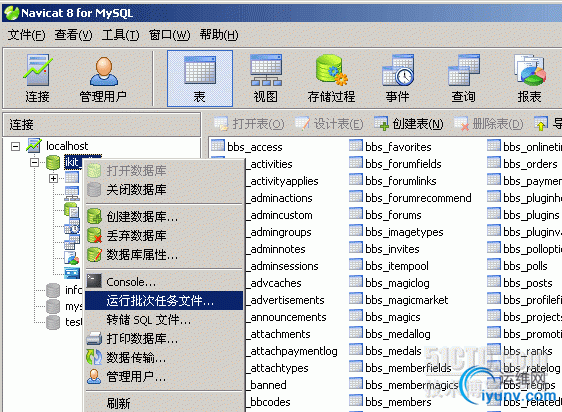Select the localhost connection in tree

67,146
